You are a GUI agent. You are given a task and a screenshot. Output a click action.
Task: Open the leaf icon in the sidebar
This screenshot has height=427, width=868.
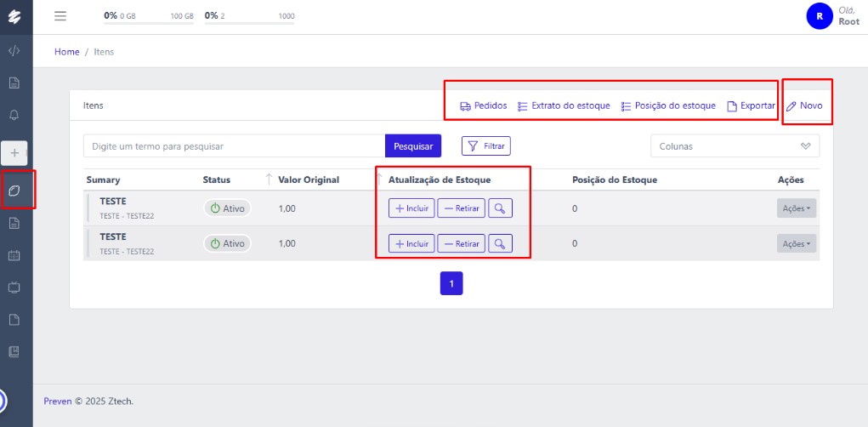tap(14, 191)
